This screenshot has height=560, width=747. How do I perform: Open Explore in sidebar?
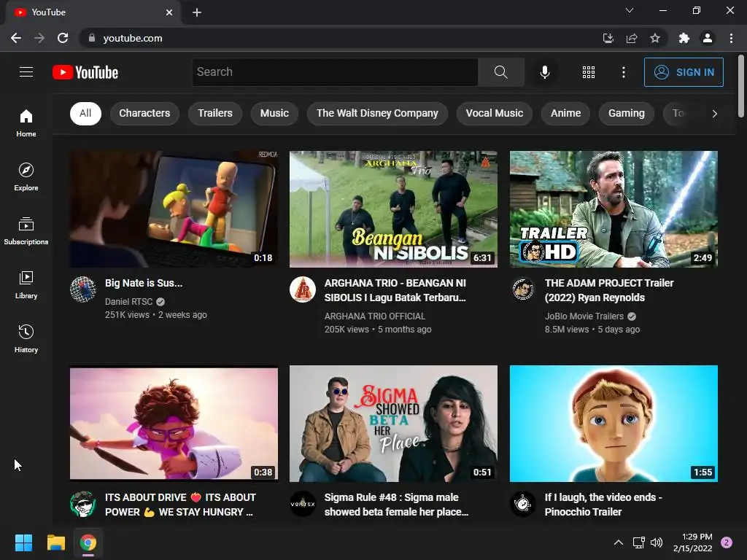(26, 176)
